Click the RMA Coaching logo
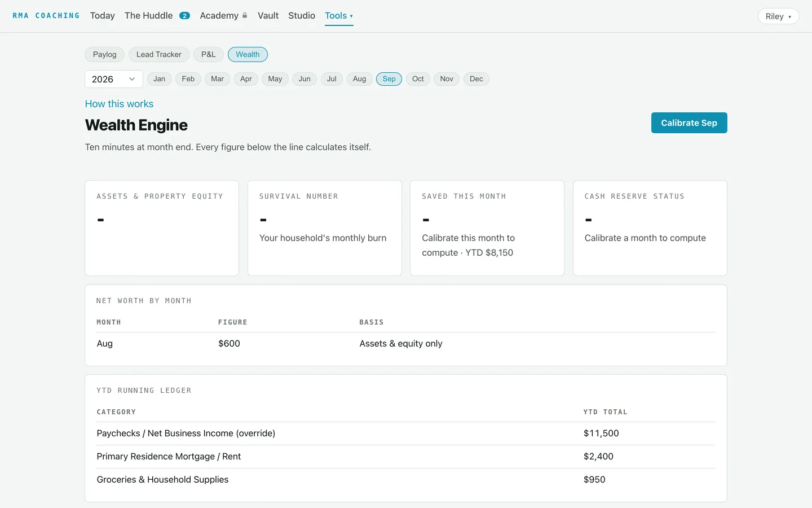 click(46, 16)
